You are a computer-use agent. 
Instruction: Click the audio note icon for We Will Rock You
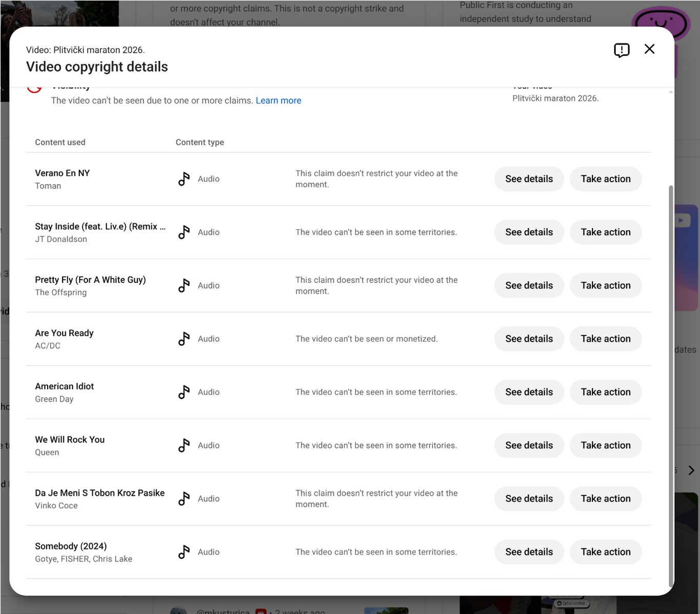pyautogui.click(x=184, y=445)
